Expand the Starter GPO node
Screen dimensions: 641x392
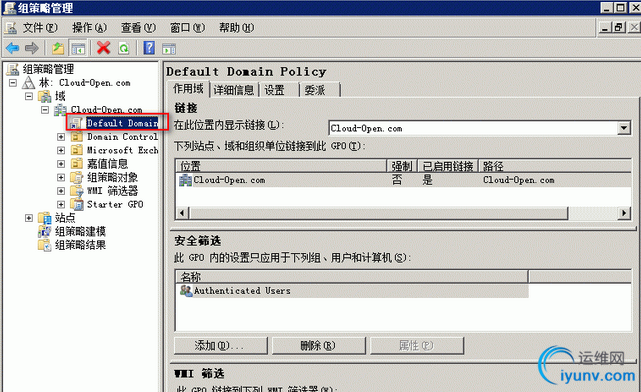(61, 204)
